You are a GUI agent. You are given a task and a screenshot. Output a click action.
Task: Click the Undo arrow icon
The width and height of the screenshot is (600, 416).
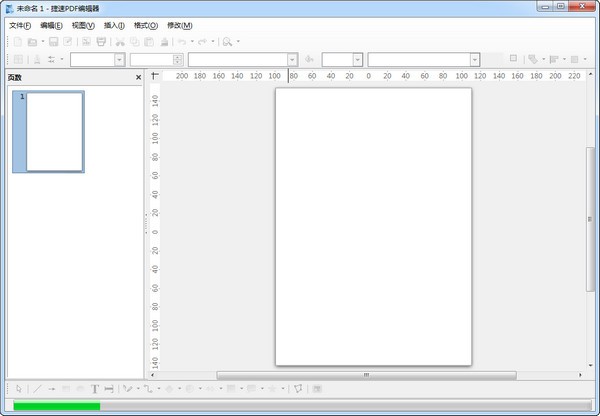point(181,42)
